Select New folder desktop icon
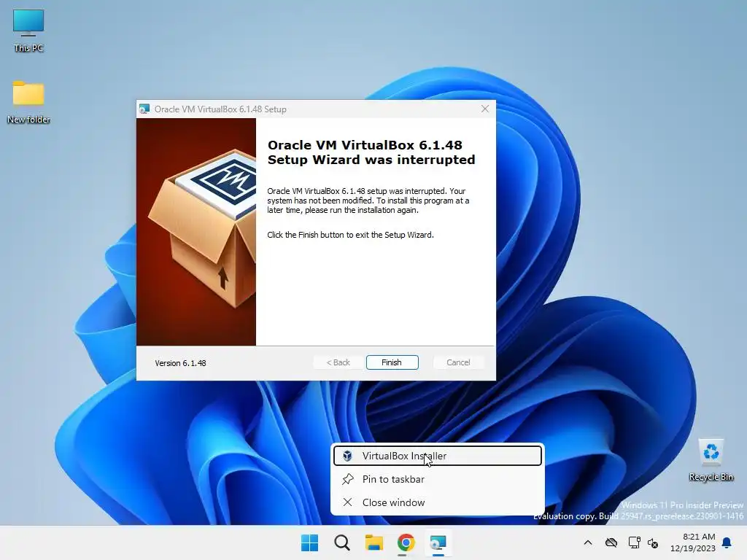The width and height of the screenshot is (747, 560). click(x=28, y=102)
